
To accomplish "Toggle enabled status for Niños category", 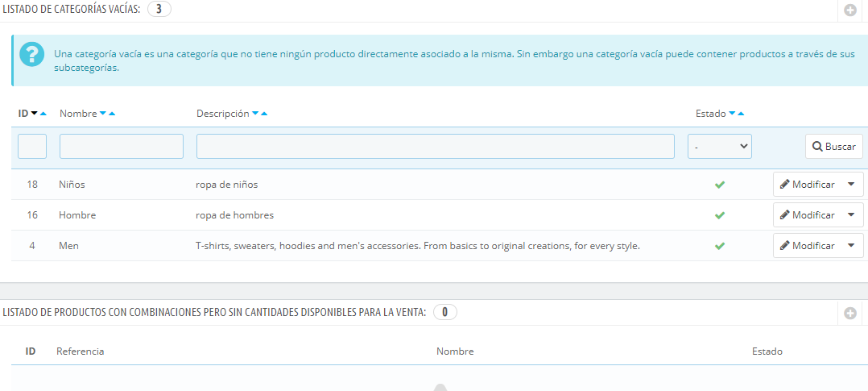I will tap(719, 185).
